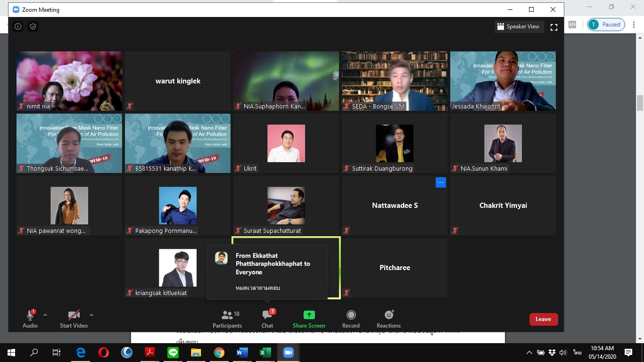644x362 pixels.
Task: Start recording the meeting
Action: point(351,319)
